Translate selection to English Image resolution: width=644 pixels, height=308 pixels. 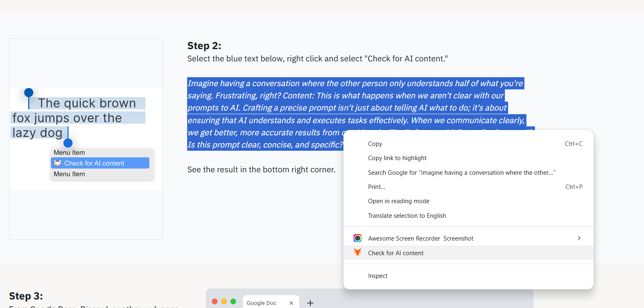[x=407, y=216]
